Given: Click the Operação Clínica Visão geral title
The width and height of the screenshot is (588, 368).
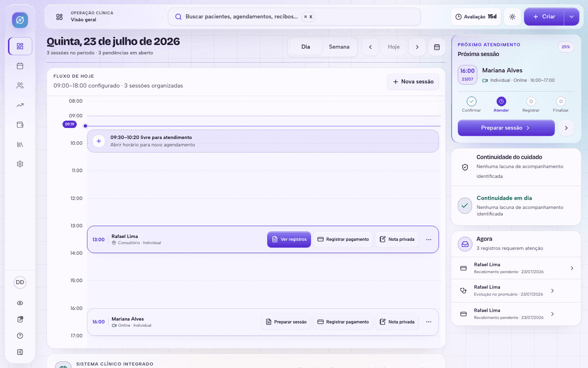Looking at the screenshot, I should point(92,16).
